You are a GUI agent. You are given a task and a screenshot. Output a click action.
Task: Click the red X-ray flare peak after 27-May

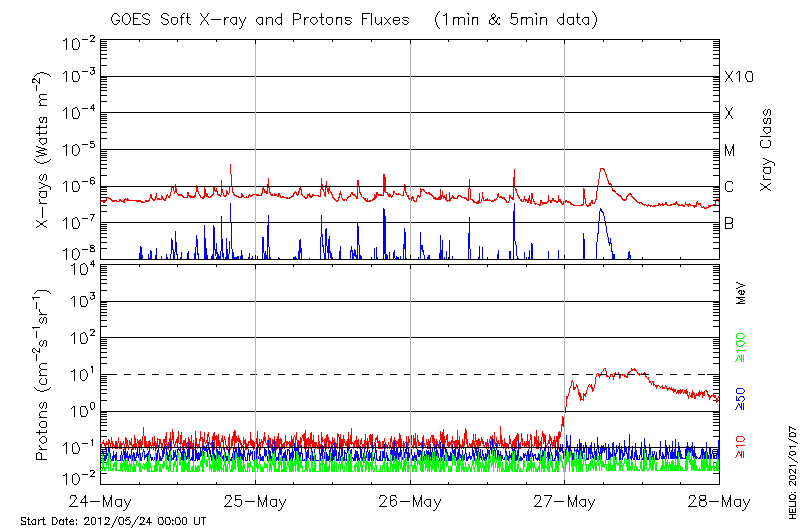point(602,170)
